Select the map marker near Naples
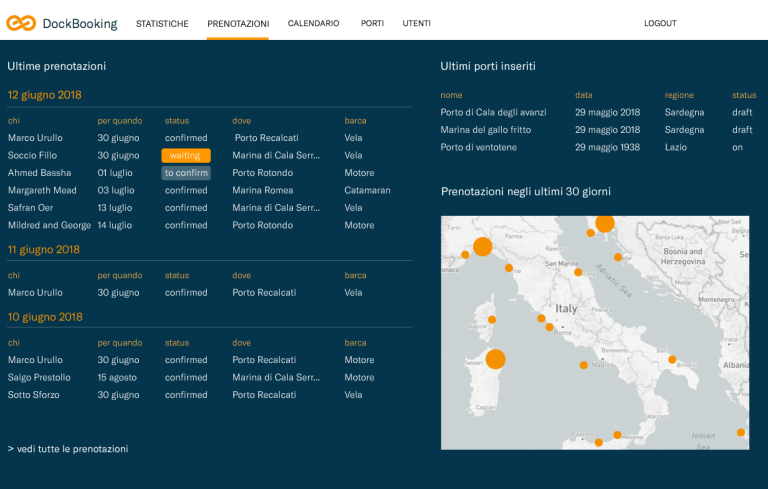The height and width of the screenshot is (489, 768). [x=584, y=365]
